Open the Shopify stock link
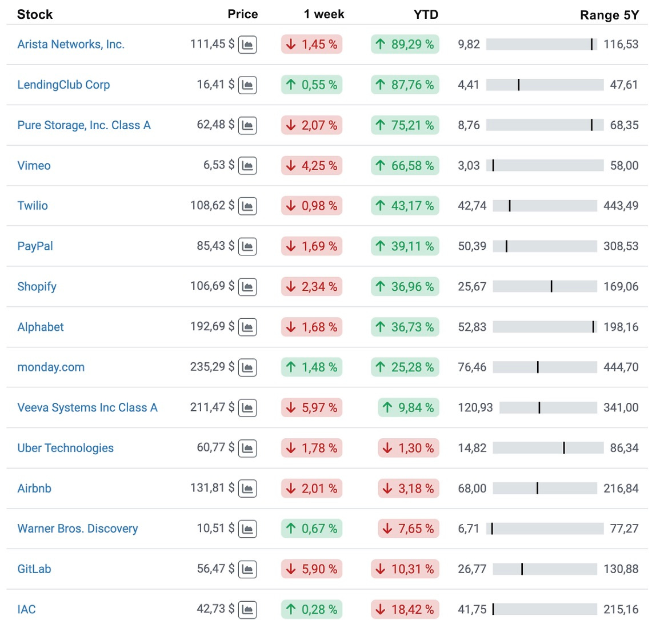This screenshot has width=672, height=620. tap(37, 287)
